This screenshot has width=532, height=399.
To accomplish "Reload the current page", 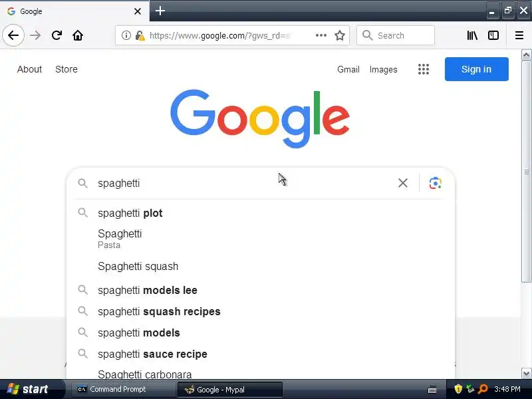I will pyautogui.click(x=57, y=35).
